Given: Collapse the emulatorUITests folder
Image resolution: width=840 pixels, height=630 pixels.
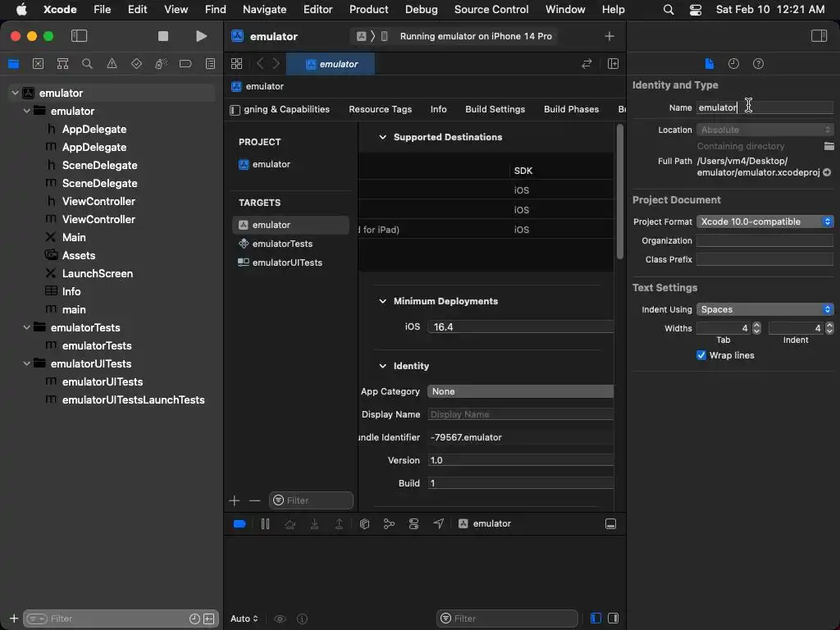Looking at the screenshot, I should pos(26,363).
